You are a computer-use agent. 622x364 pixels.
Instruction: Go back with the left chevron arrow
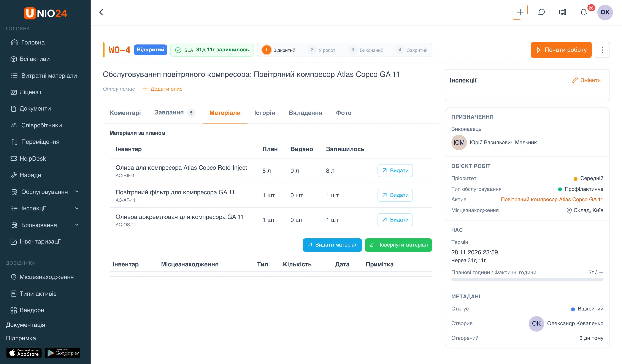click(x=101, y=12)
